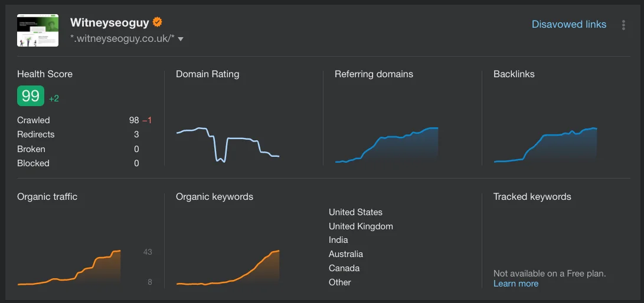Select the Broken pages row
644x303 pixels.
78,149
